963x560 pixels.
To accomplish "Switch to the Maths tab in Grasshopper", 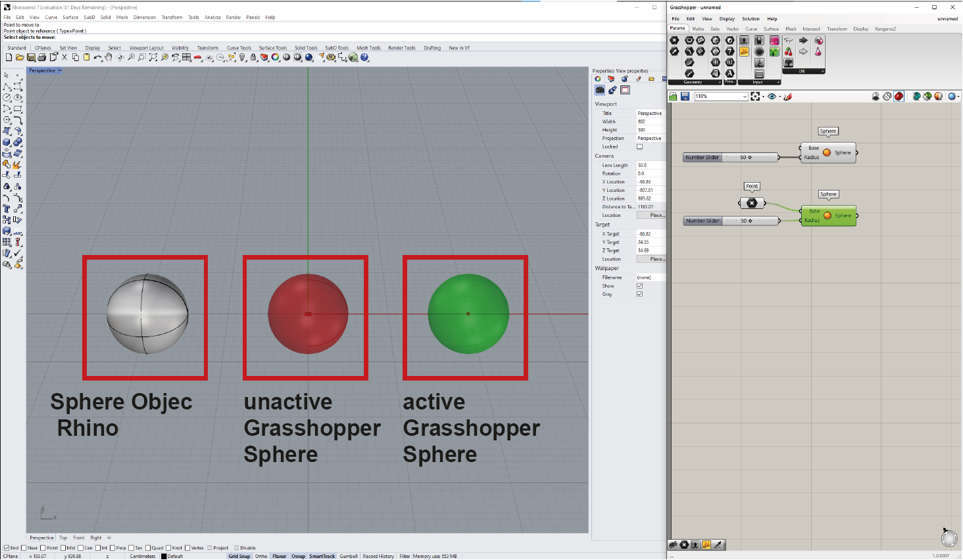I will point(698,29).
